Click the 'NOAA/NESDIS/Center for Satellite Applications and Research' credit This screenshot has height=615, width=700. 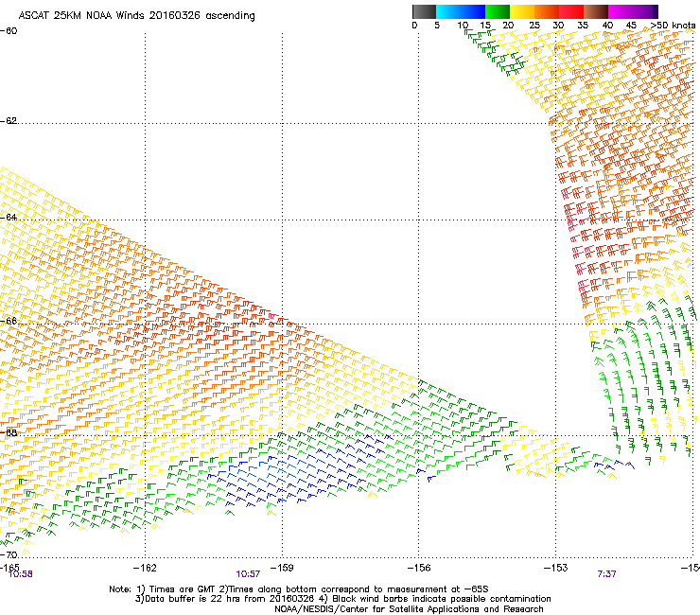[409, 609]
